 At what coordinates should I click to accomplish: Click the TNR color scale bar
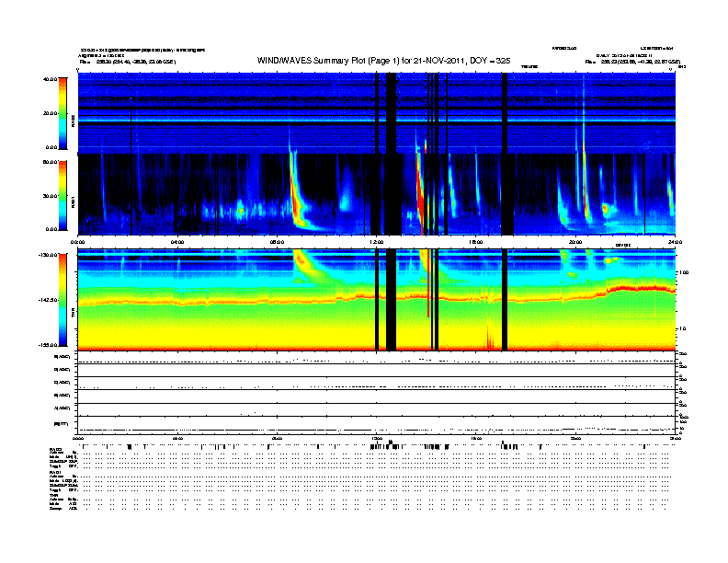point(63,300)
